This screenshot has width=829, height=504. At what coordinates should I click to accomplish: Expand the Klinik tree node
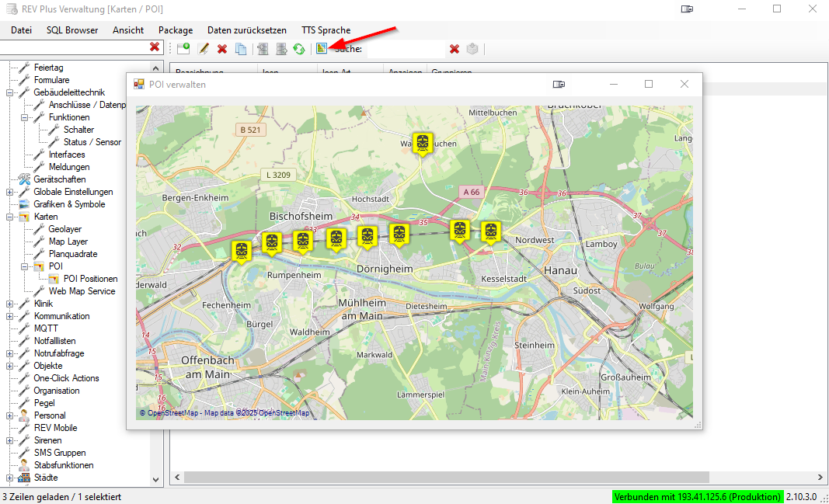click(x=10, y=304)
